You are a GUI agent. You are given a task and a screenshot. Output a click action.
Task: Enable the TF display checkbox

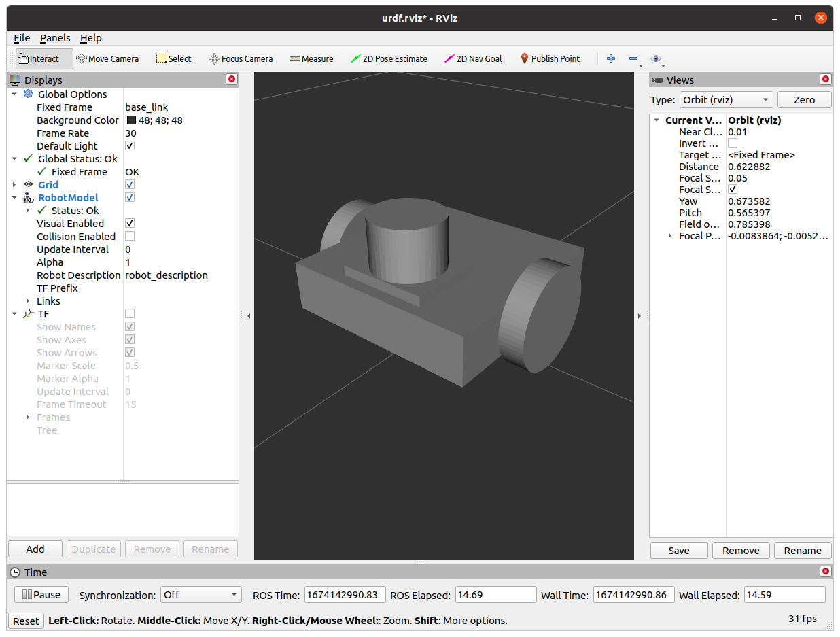(x=130, y=313)
